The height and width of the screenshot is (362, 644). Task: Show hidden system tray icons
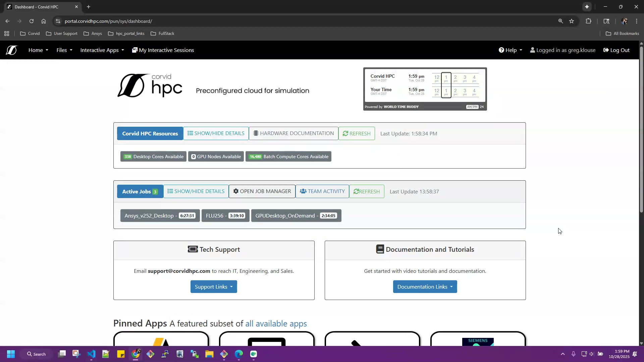pos(563,354)
